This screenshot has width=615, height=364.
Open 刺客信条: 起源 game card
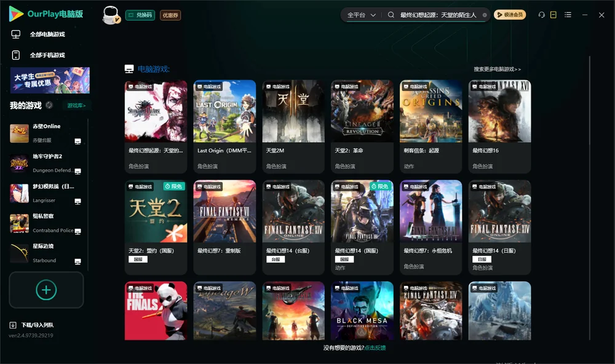point(430,126)
